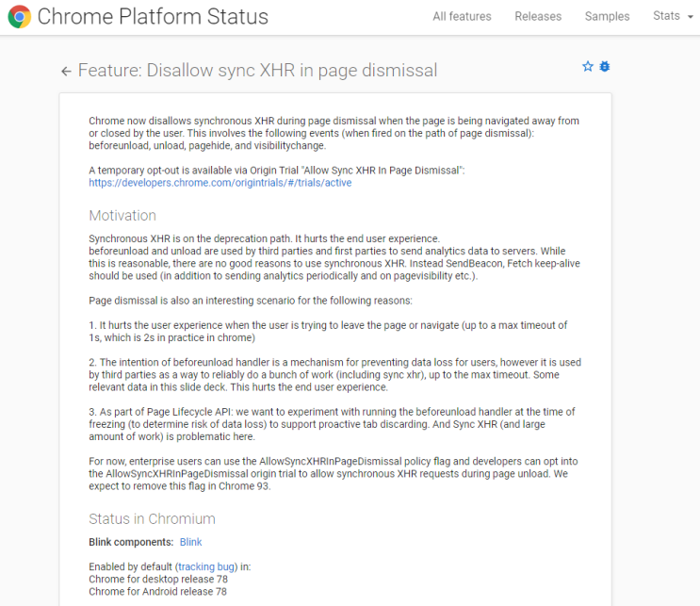The height and width of the screenshot is (606, 700).
Task: Open the All features page
Action: pos(462,17)
